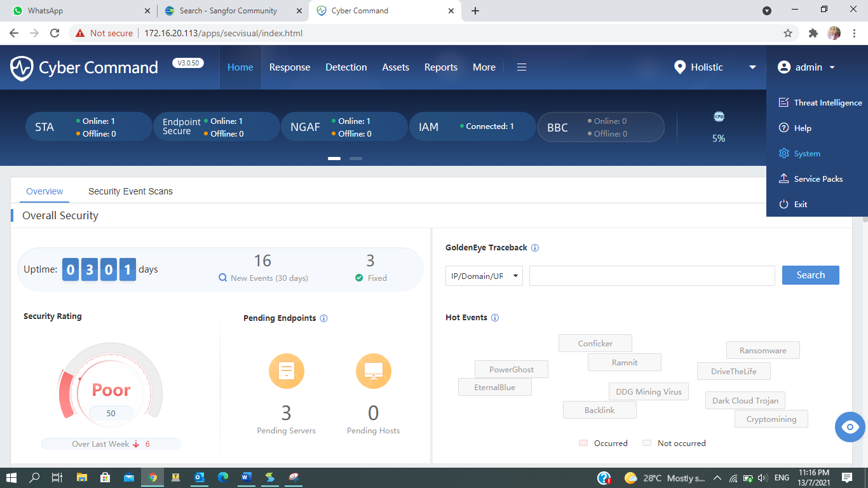
Task: Click the Hot Events info icon
Action: [x=495, y=318]
